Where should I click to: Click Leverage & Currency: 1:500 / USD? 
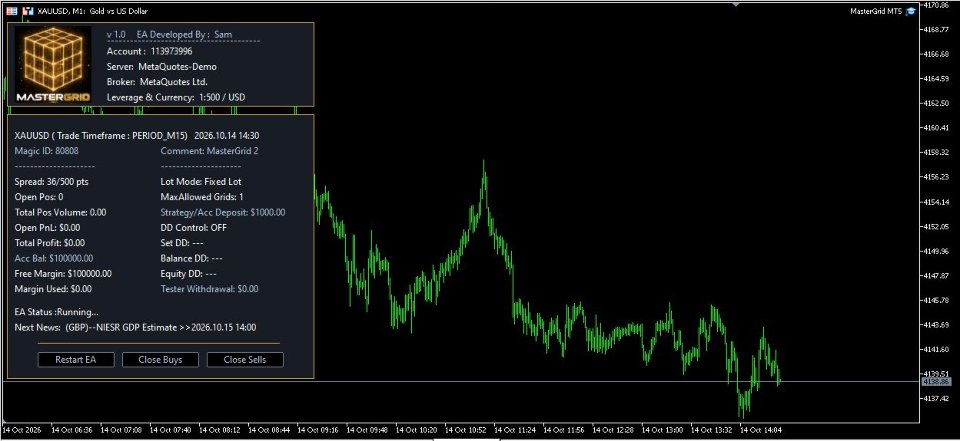tap(176, 97)
